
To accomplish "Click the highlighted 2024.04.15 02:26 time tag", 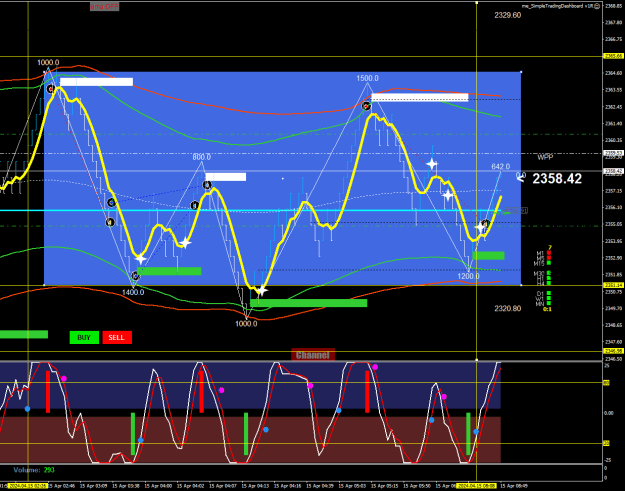I will click(x=28, y=486).
